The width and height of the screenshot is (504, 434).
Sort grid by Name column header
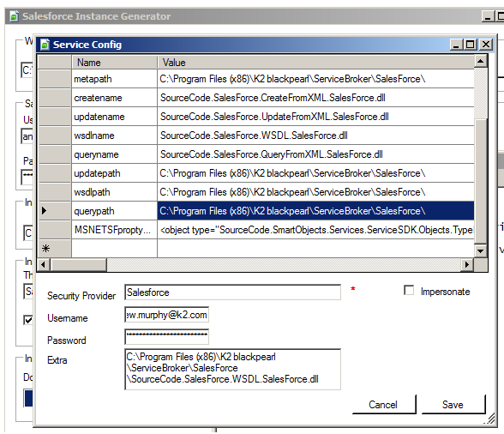coord(114,62)
